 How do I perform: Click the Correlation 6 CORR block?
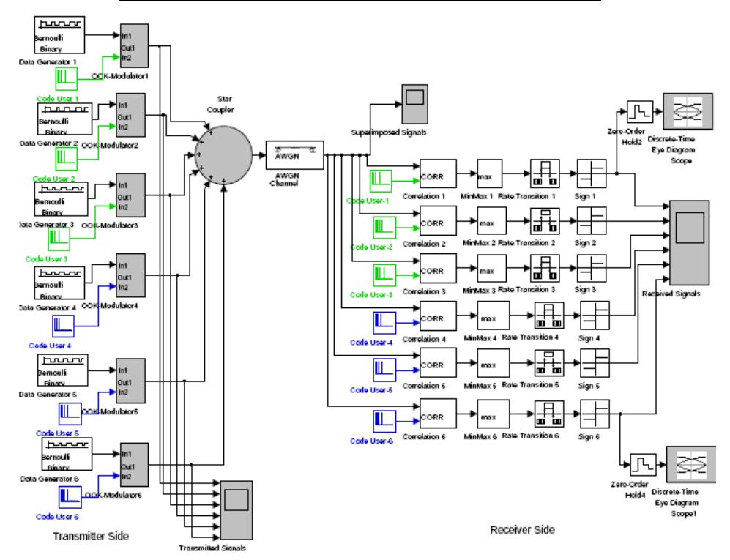pos(438,414)
